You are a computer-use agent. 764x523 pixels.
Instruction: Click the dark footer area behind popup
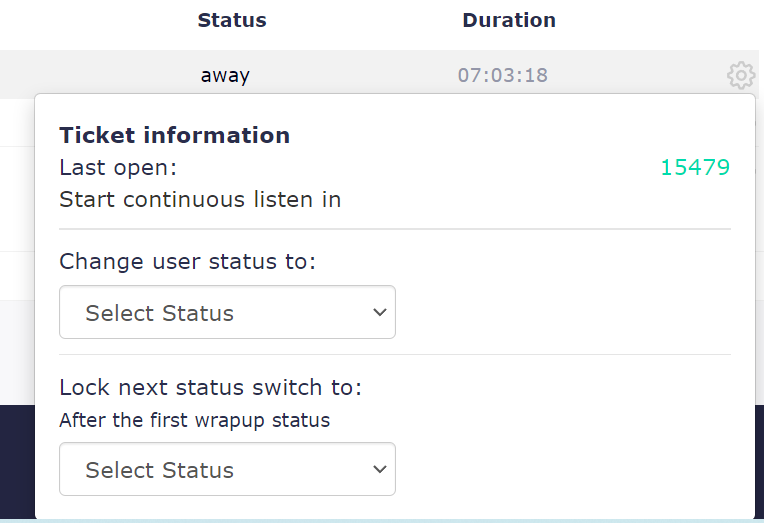(x=17, y=462)
